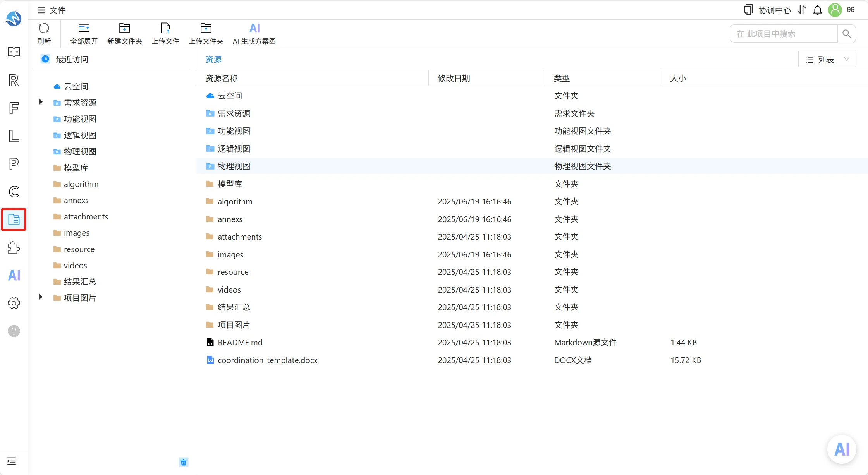Screen dimensions: 868x475
Task: Open the question mark help icon
Action: pyautogui.click(x=14, y=331)
